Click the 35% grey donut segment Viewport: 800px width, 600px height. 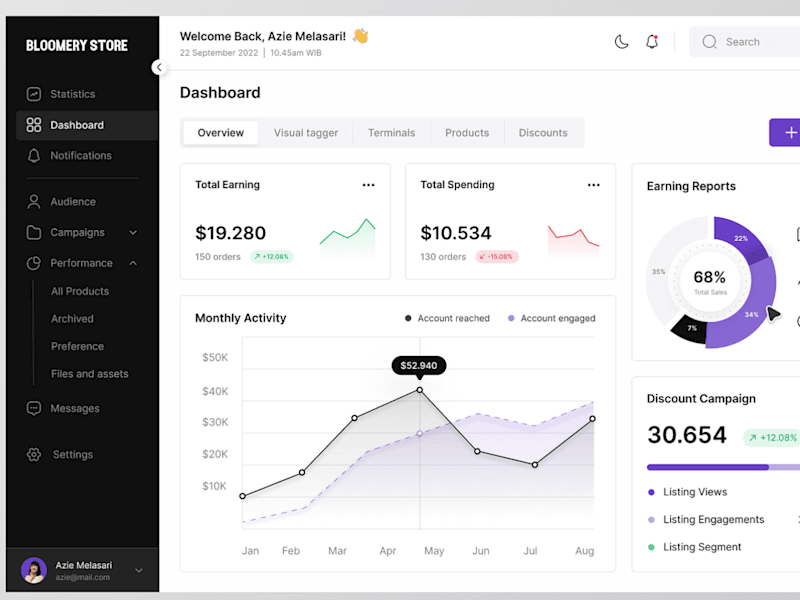(x=658, y=271)
